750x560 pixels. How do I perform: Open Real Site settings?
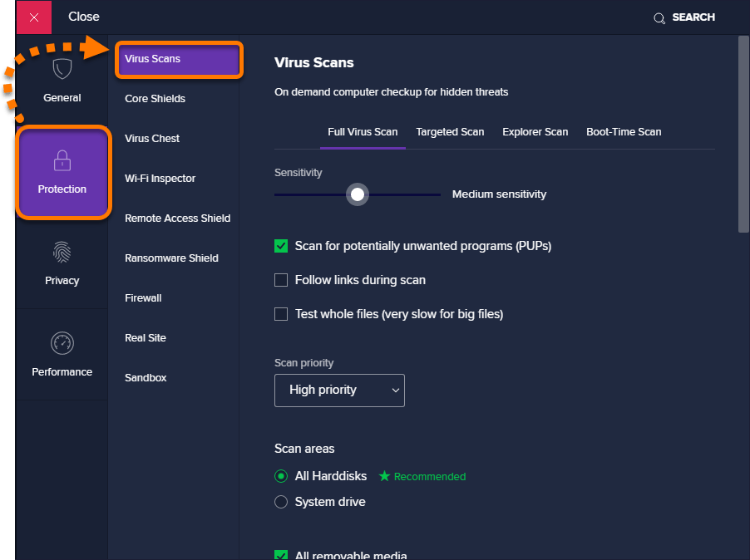click(x=146, y=338)
